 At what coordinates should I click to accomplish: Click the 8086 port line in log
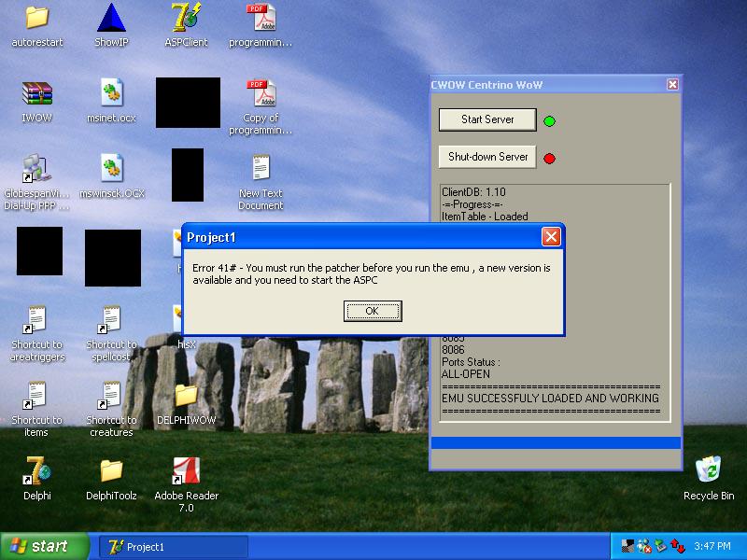click(453, 349)
